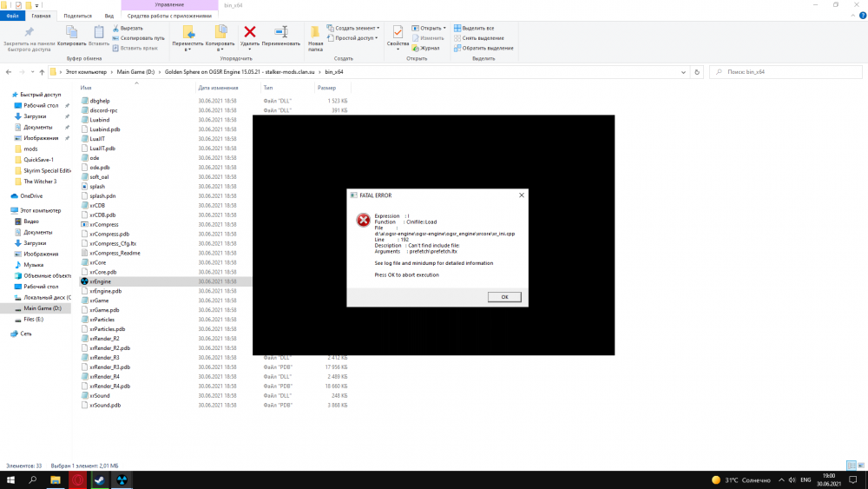Click Copy path (Скопировать путь)

click(138, 38)
